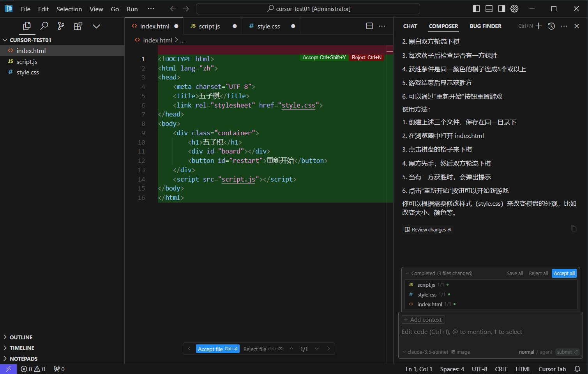Switch to the BUG FINDER tab
This screenshot has width=588, height=374.
point(486,26)
